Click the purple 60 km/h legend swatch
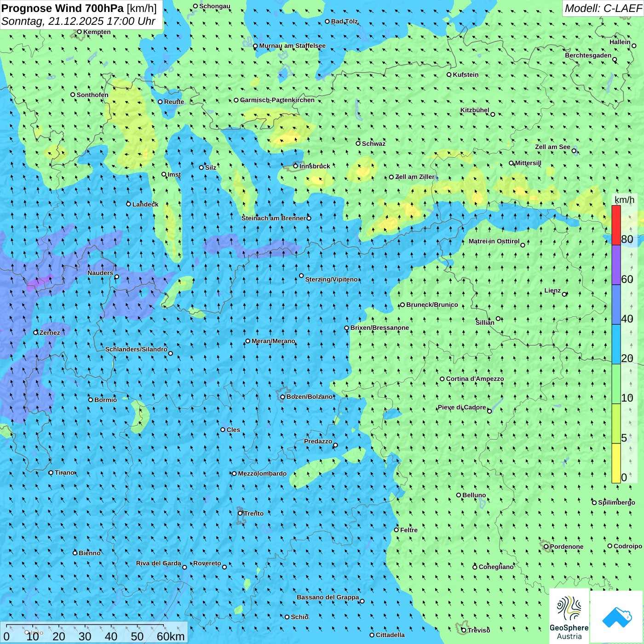 pos(616,265)
